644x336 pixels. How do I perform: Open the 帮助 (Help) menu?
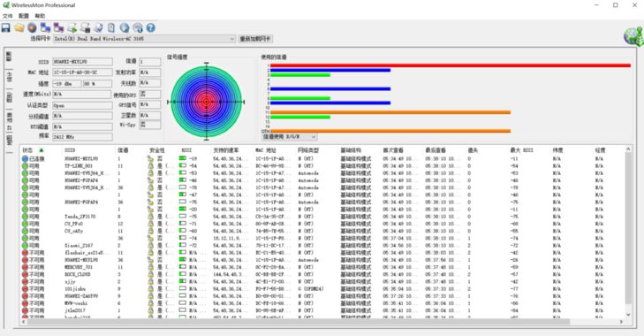[40, 16]
